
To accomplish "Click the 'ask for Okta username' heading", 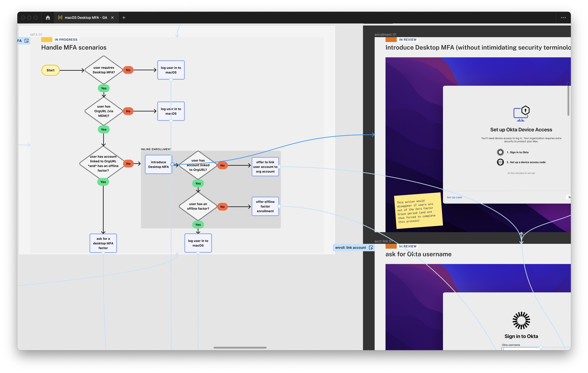I will point(418,254).
